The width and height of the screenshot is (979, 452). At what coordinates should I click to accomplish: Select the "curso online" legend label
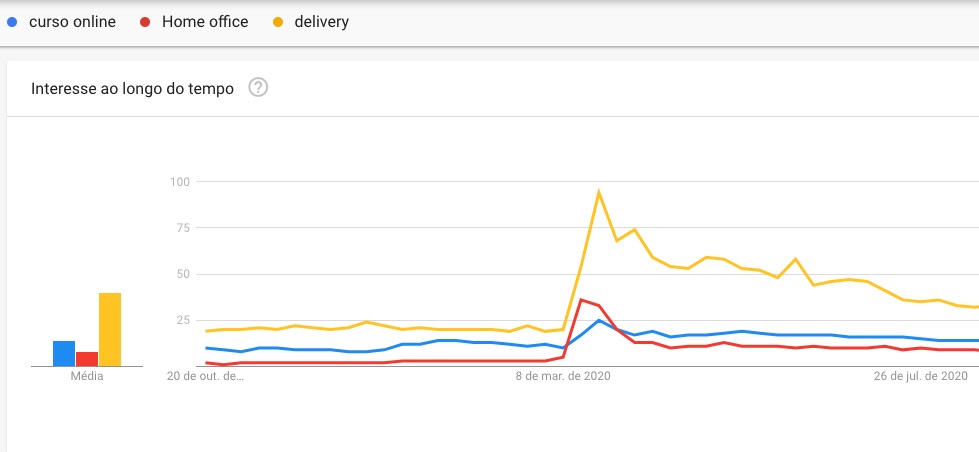click(72, 22)
